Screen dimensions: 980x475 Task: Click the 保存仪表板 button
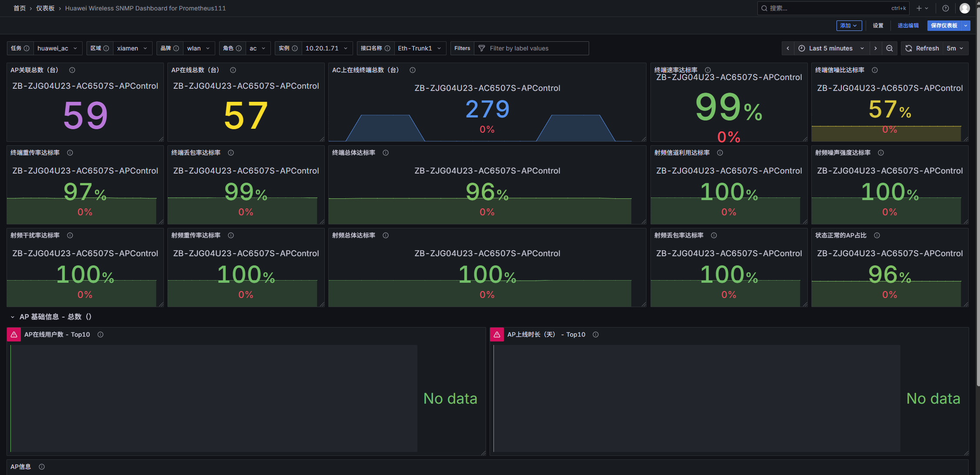coord(944,26)
